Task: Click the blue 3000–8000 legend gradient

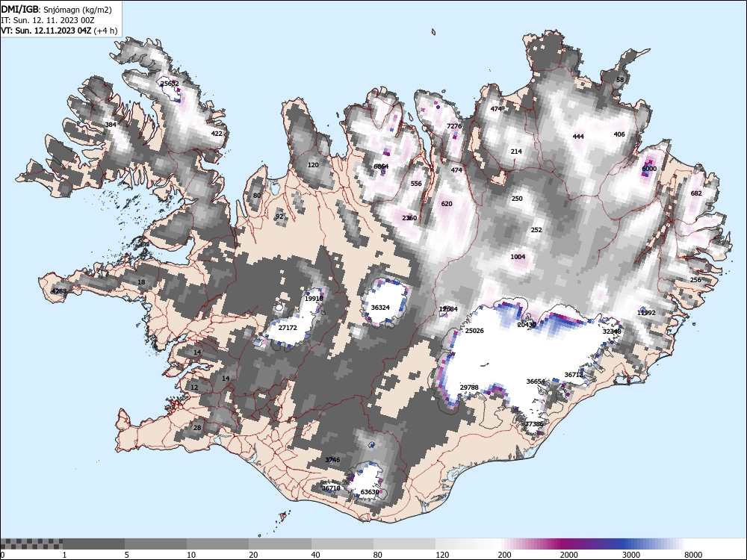Action: (653, 544)
